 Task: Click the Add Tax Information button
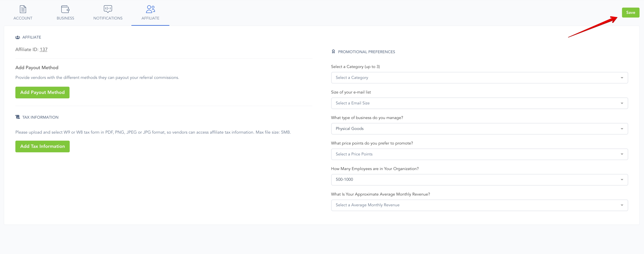pos(42,146)
